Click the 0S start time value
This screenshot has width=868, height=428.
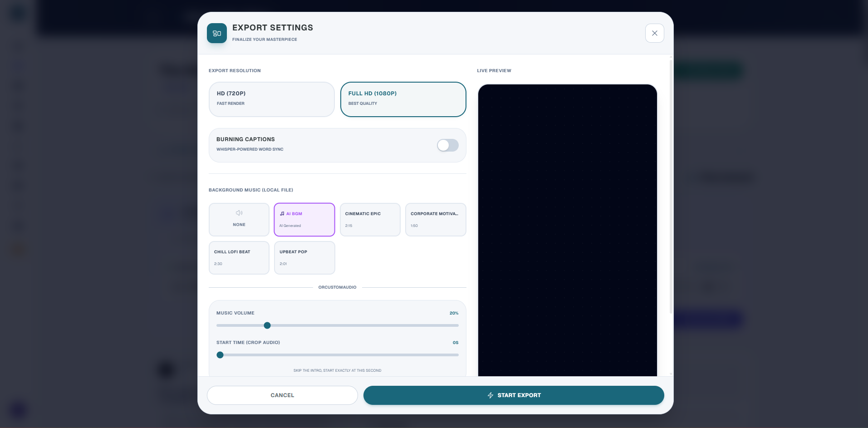(456, 343)
